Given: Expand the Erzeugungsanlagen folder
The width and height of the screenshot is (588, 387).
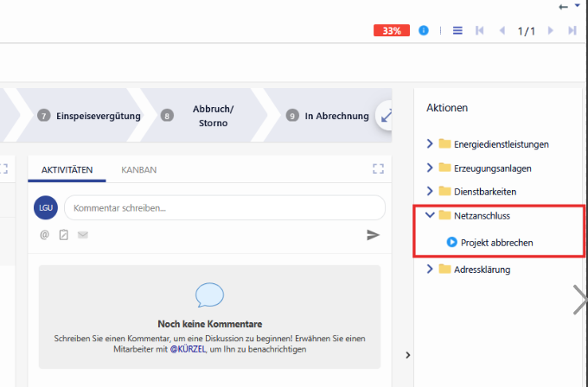Looking at the screenshot, I should click(x=430, y=167).
